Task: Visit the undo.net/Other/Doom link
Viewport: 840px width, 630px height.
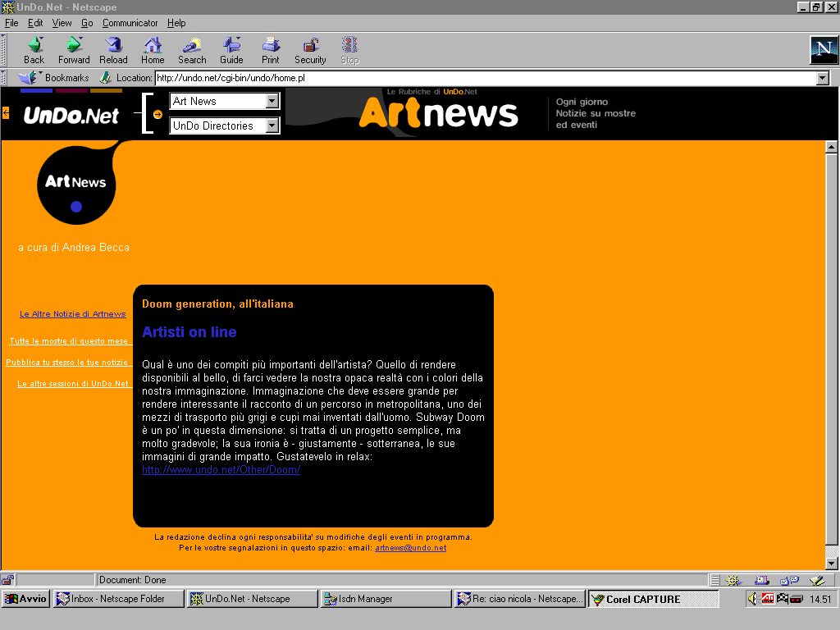Action: pyautogui.click(x=221, y=470)
